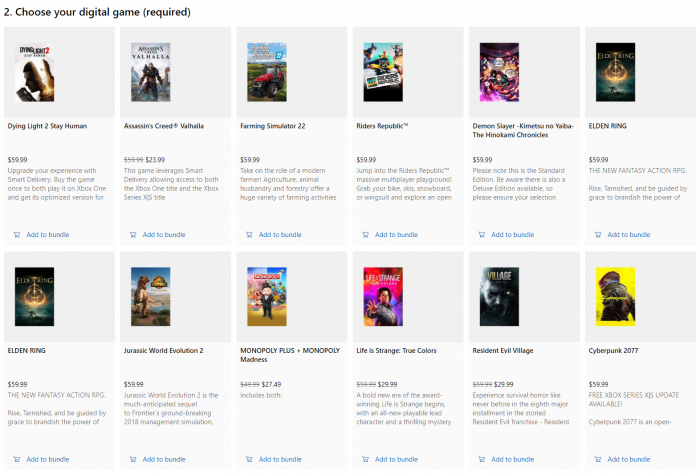This screenshot has width=700, height=475.
Task: Click the 'Jurassic World Evolution 2' title
Action: pyautogui.click(x=163, y=351)
